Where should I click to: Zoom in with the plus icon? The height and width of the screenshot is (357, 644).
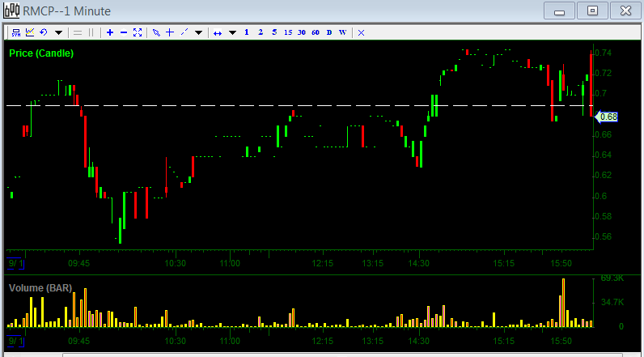[x=110, y=32]
